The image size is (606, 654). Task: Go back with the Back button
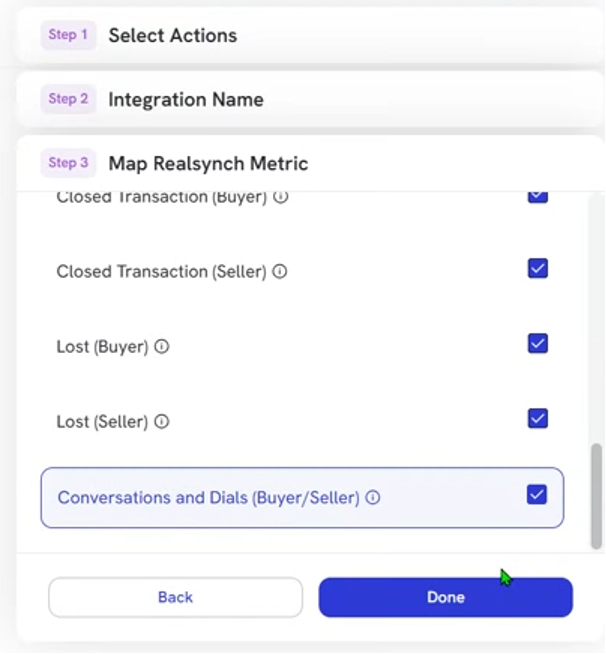(175, 597)
